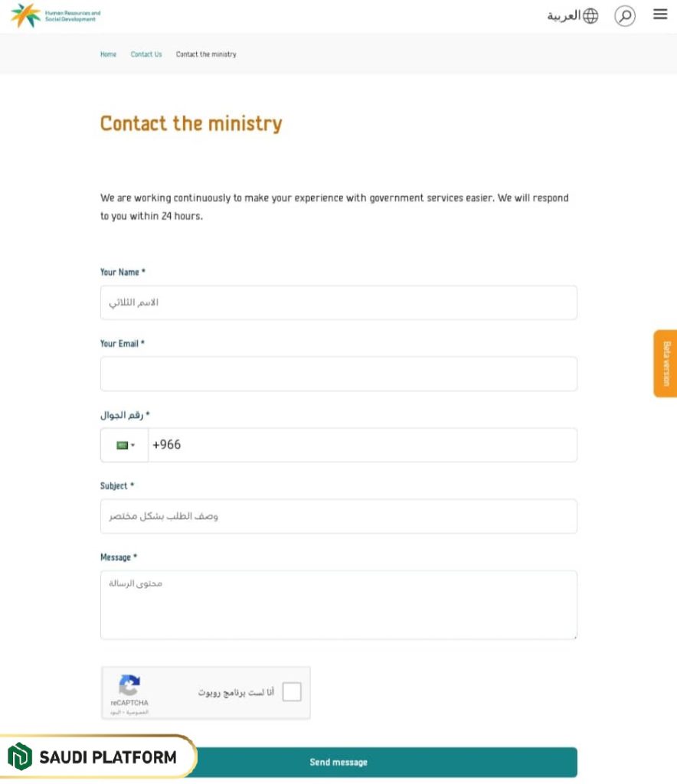Navigate to Home via breadcrumb
Image resolution: width=677 pixels, height=784 pixels.
pos(108,54)
